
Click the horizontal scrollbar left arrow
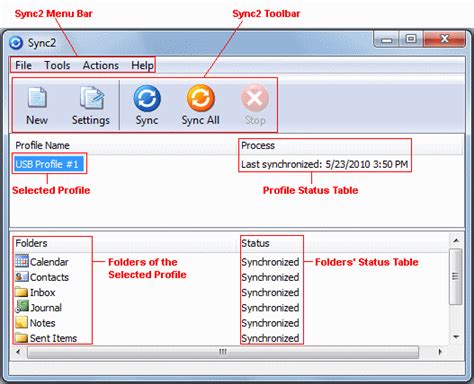point(18,352)
